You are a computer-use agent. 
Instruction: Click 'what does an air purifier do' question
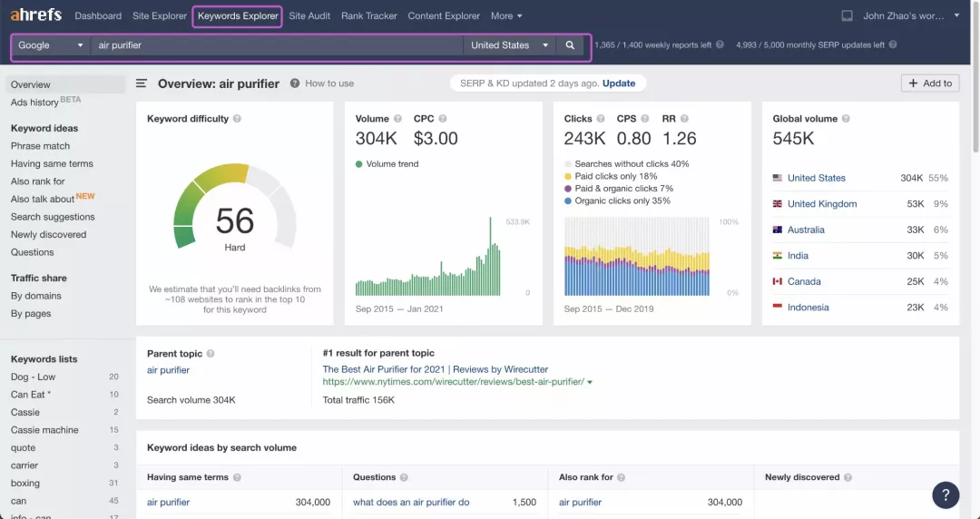coord(411,502)
